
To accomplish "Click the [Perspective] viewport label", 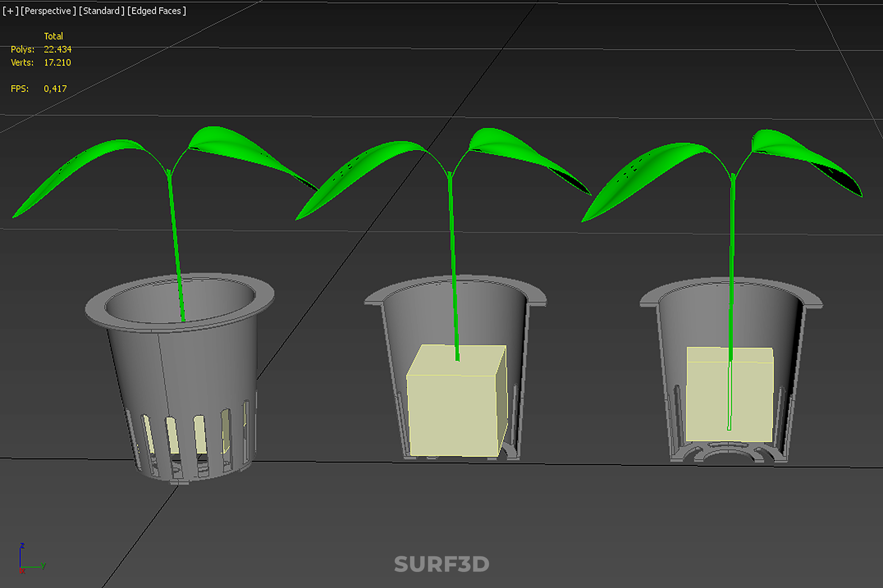I will (x=48, y=11).
